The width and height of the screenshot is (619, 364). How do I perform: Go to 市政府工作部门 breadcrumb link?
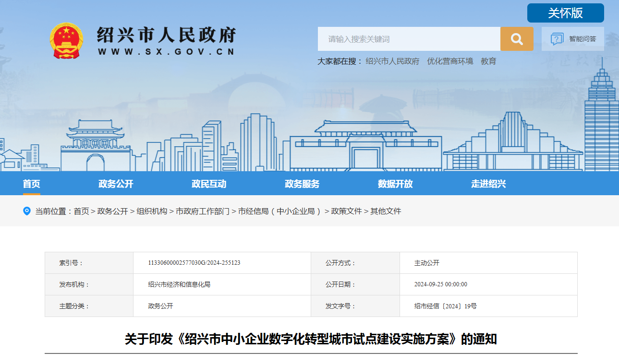pos(203,211)
